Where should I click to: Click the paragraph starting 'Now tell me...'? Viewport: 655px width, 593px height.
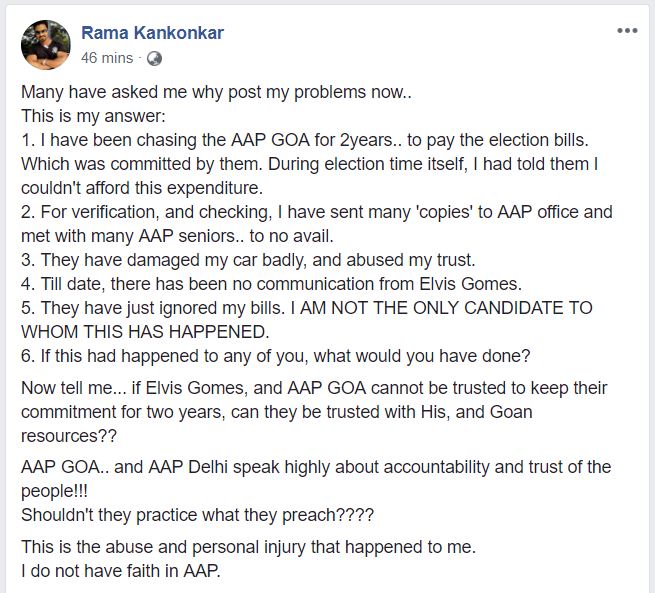click(314, 412)
